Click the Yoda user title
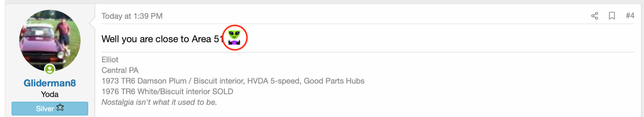644x117 pixels. pyautogui.click(x=50, y=94)
